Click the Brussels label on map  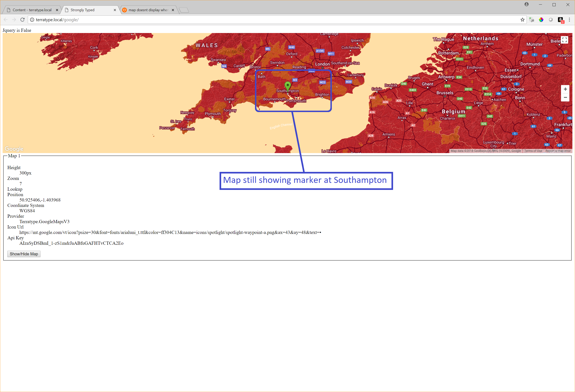coord(445,93)
